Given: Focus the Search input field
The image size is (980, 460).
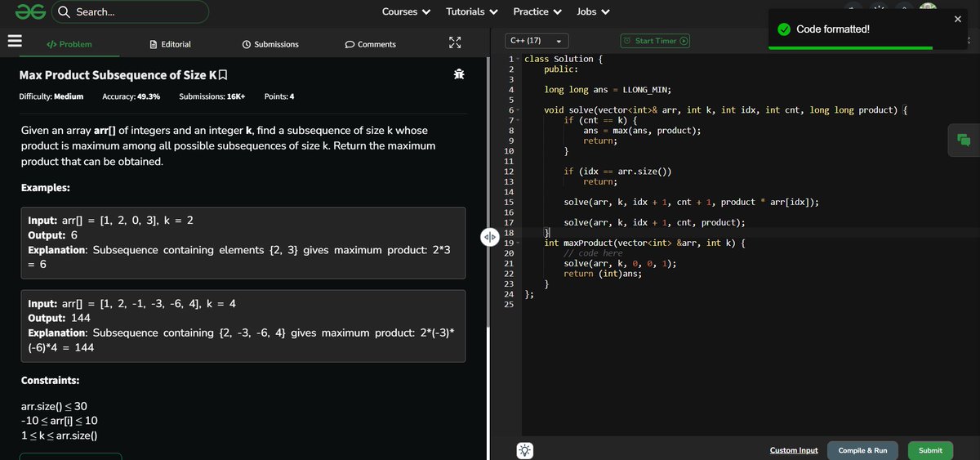Looking at the screenshot, I should tap(131, 12).
